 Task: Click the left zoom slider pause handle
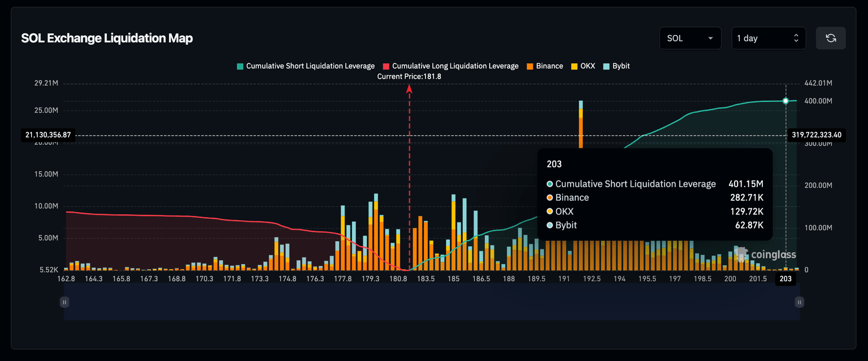click(x=64, y=302)
